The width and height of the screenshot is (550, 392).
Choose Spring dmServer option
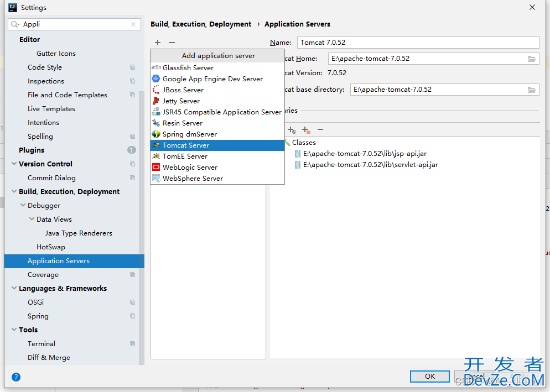point(217,134)
